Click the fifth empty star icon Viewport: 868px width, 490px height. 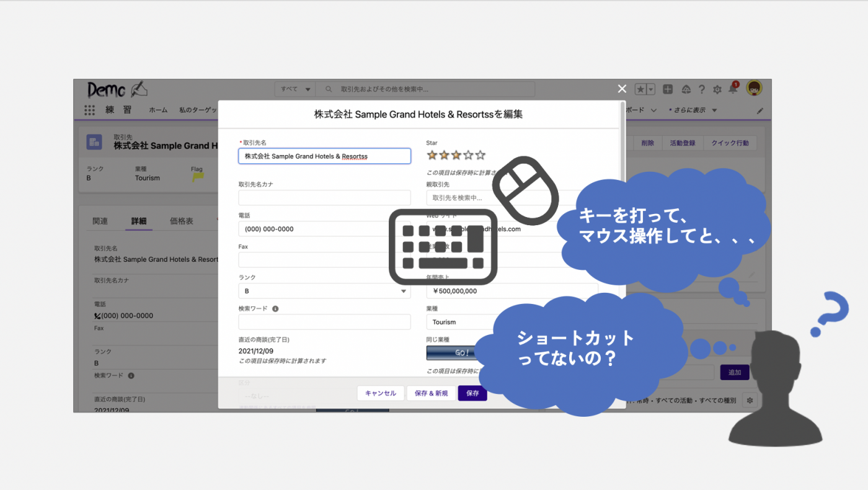pos(480,155)
